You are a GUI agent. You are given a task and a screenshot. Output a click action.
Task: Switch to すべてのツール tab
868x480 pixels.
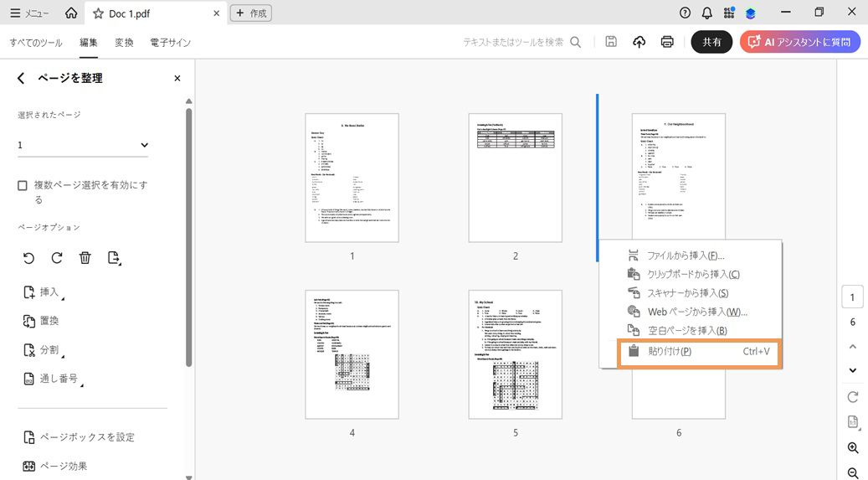coord(36,42)
